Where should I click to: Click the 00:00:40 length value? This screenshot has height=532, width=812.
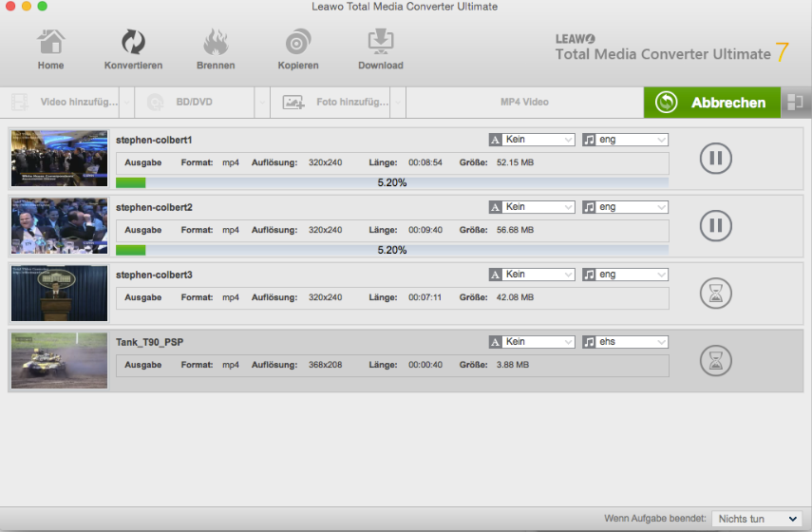[x=425, y=364]
